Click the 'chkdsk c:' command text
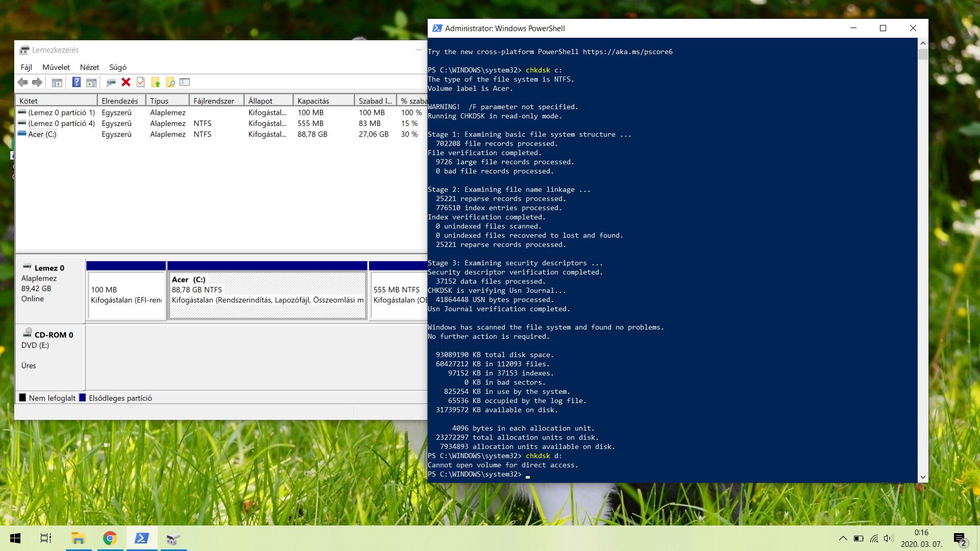This screenshot has width=980, height=551. [544, 70]
